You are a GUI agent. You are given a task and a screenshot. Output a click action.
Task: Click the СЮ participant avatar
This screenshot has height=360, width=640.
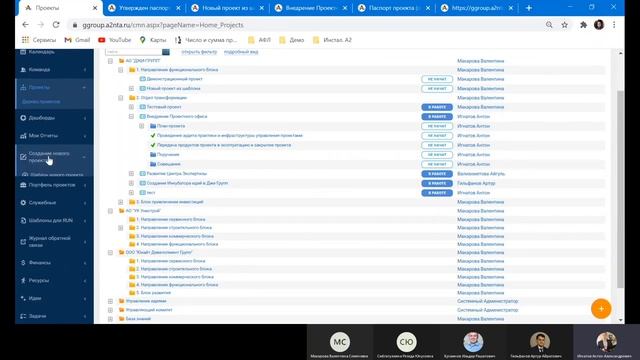406,342
